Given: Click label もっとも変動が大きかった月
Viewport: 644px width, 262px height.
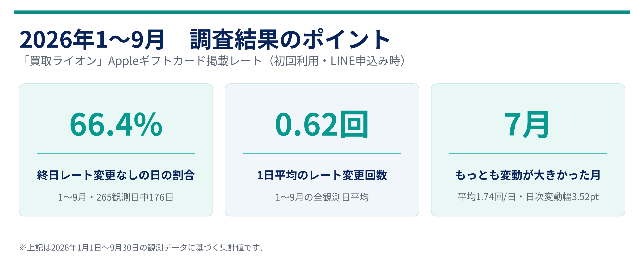Looking at the screenshot, I should (528, 175).
